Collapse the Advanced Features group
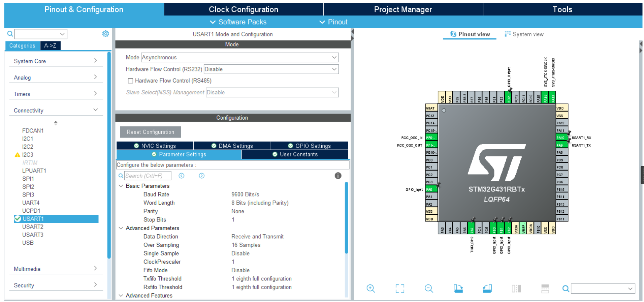Screen dimensions: 644x302 pyautogui.click(x=121, y=296)
